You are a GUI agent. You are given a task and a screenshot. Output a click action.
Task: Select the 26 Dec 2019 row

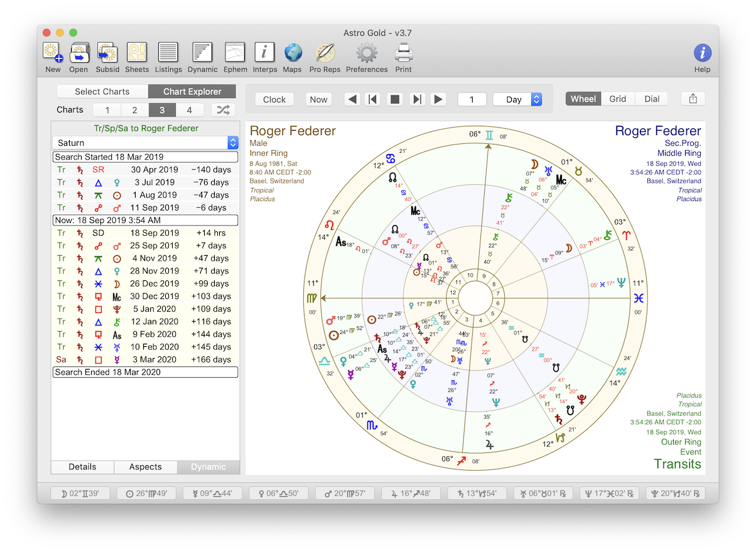coord(145,283)
